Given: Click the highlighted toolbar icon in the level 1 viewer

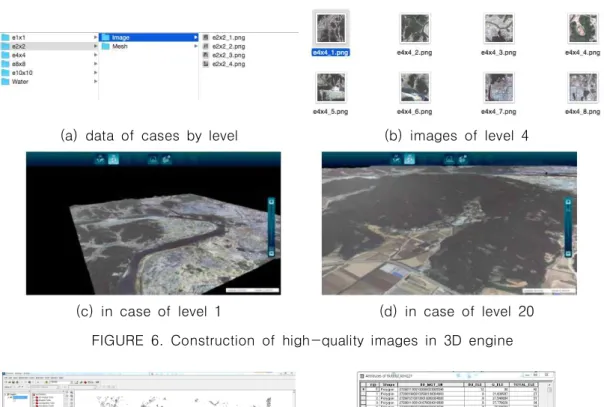Looking at the screenshot, I should coord(114,159).
